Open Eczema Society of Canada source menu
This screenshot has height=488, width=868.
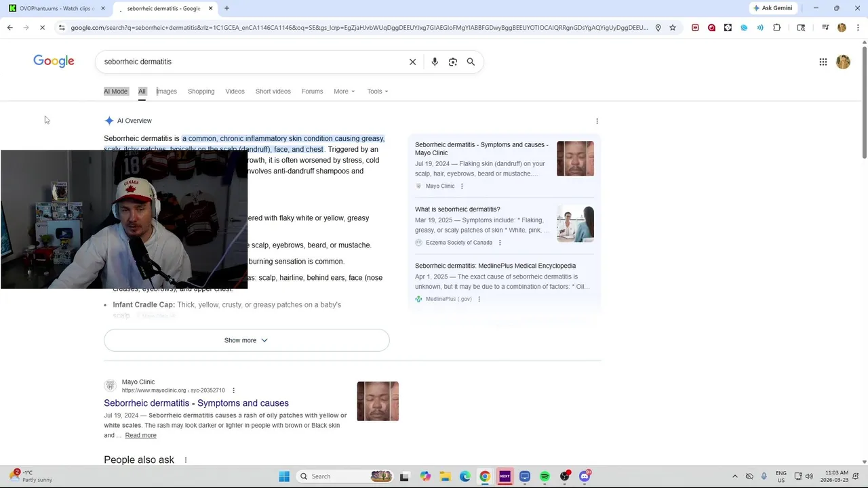coord(500,243)
